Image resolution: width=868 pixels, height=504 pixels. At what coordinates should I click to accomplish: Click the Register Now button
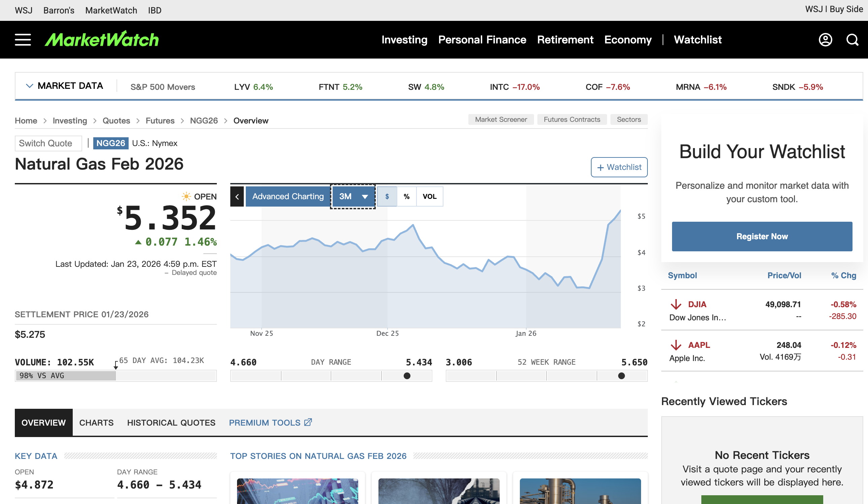[762, 237]
